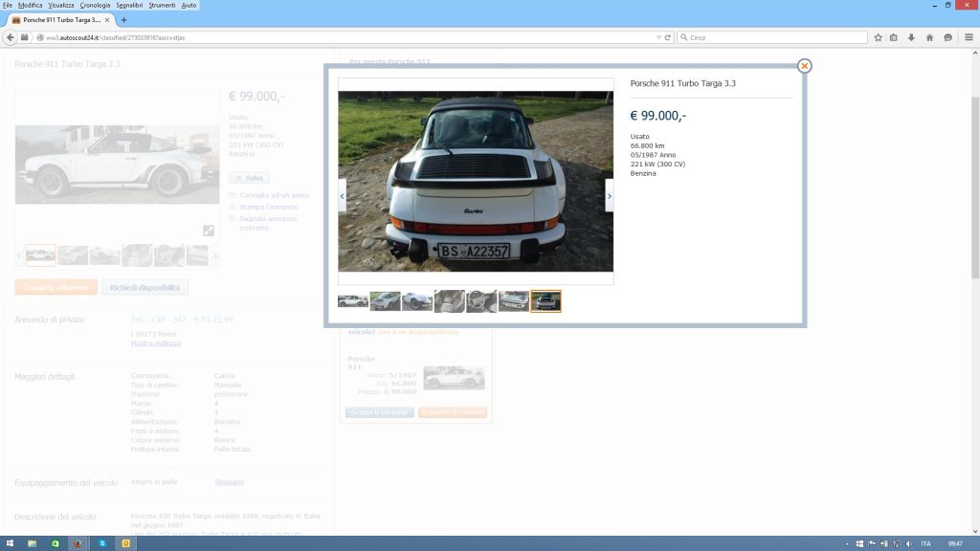Open the Visualizza menu
This screenshot has height=551, width=980.
[x=61, y=5]
